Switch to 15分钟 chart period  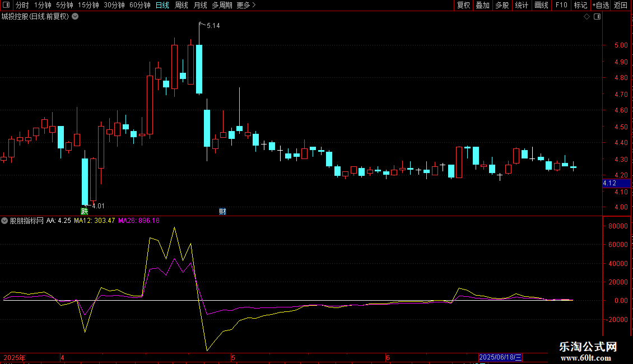click(x=89, y=5)
